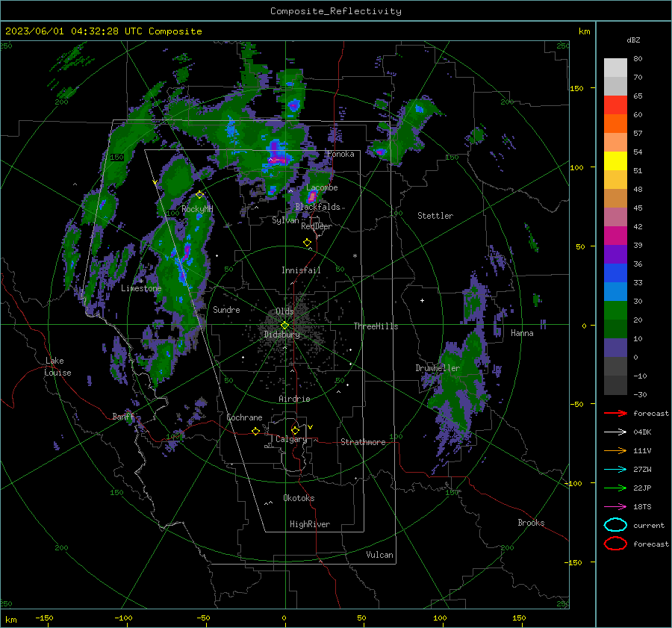This screenshot has width=672, height=628.
Task: Pick the cyan 27ZW arrow legend icon
Action: pyautogui.click(x=615, y=470)
